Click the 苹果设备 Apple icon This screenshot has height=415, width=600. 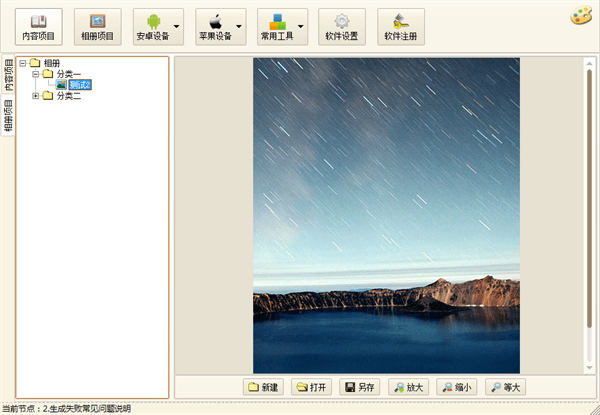click(x=216, y=22)
